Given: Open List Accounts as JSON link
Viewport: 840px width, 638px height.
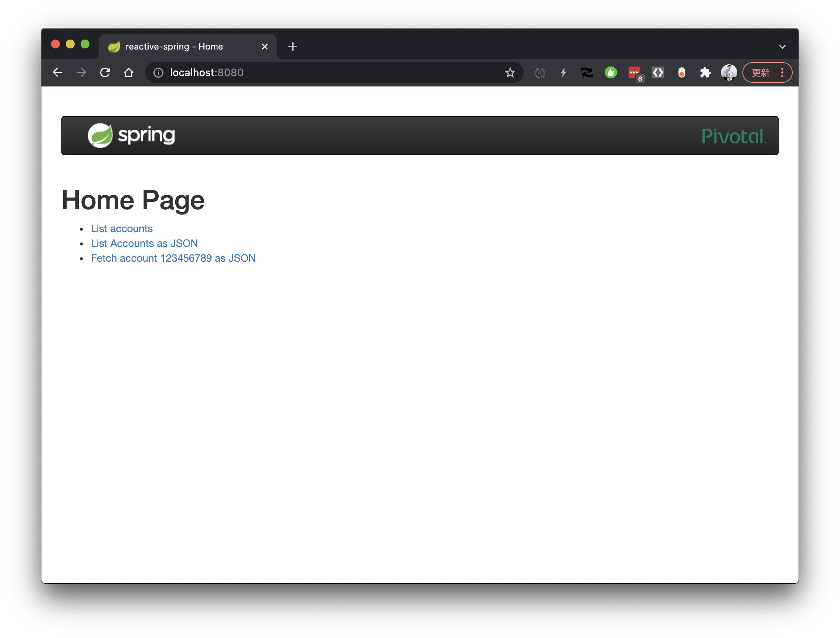Looking at the screenshot, I should (144, 244).
